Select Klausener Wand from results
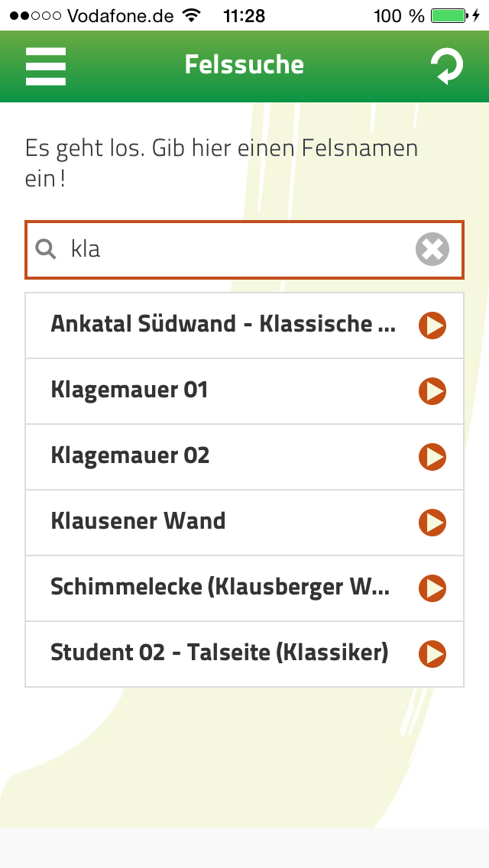This screenshot has width=489, height=868. (x=138, y=522)
